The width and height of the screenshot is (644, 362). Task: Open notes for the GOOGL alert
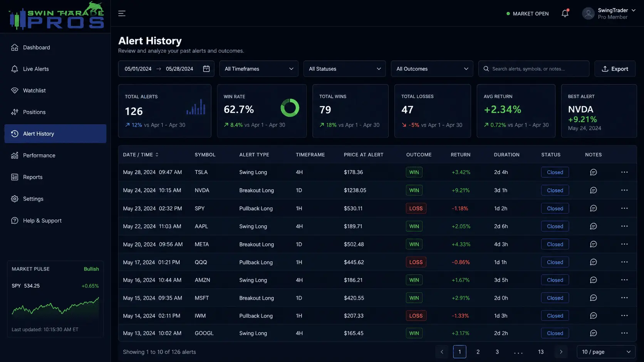[x=593, y=333]
